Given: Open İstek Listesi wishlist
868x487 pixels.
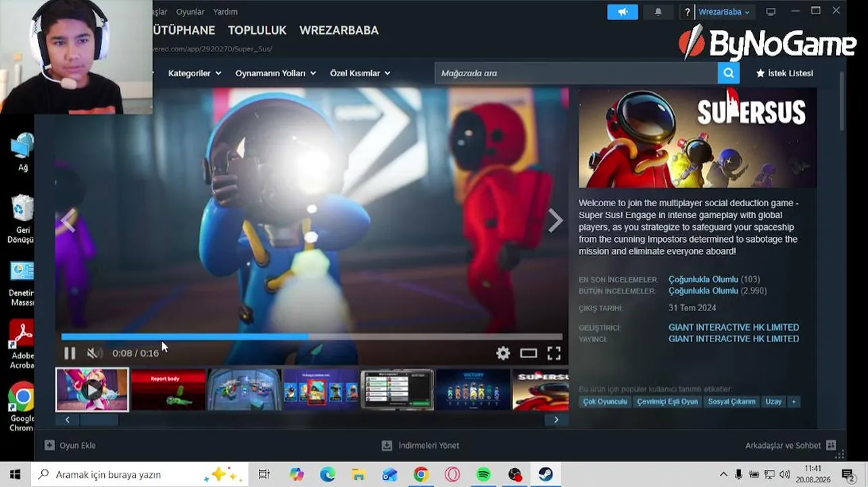Looking at the screenshot, I should point(784,73).
